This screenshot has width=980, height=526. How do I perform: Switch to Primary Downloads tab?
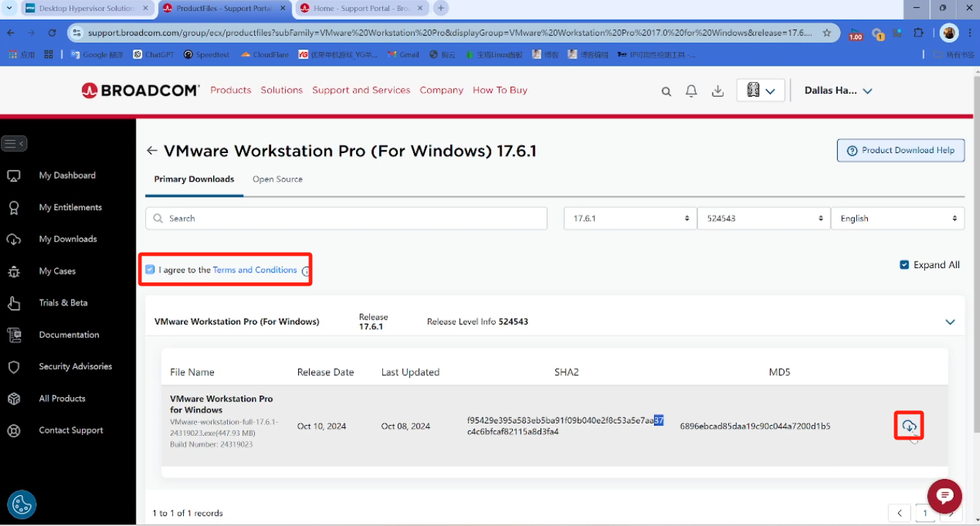(194, 179)
